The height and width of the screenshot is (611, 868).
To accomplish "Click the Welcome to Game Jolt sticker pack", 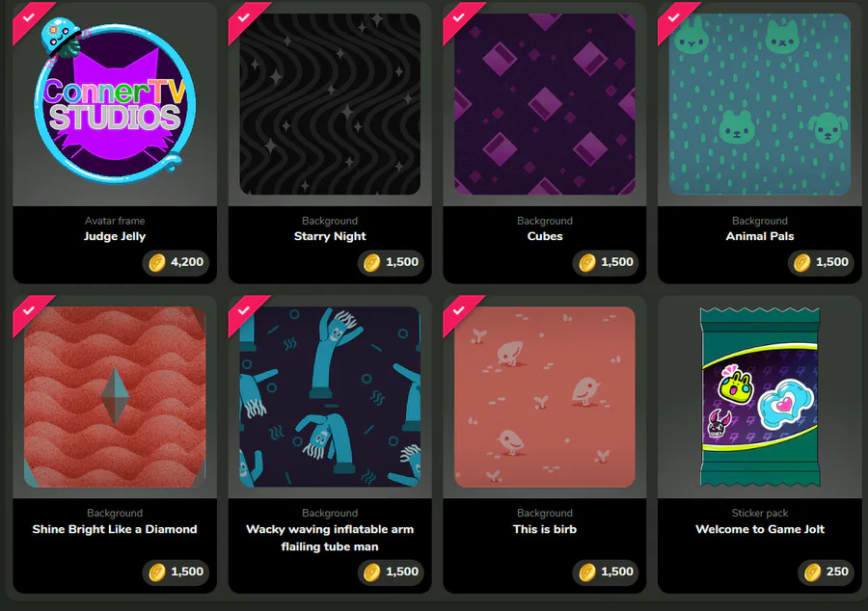I will [760, 397].
